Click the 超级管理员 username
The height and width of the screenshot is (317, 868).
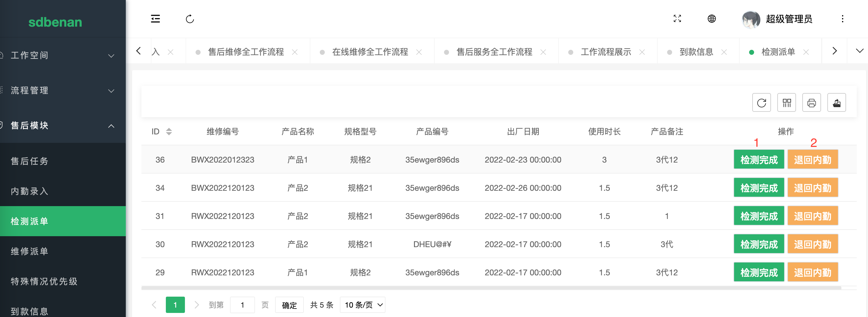789,19
